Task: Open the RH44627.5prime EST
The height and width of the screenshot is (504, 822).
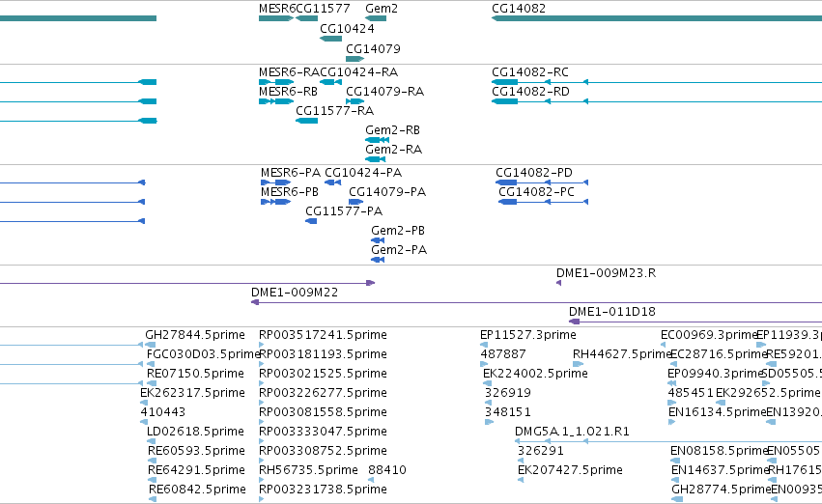Action: [x=579, y=364]
